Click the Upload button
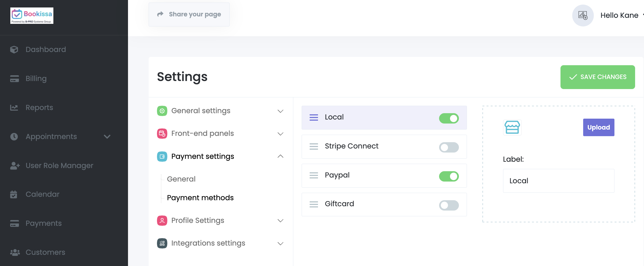Viewport: 644px width, 266px height. pyautogui.click(x=598, y=127)
